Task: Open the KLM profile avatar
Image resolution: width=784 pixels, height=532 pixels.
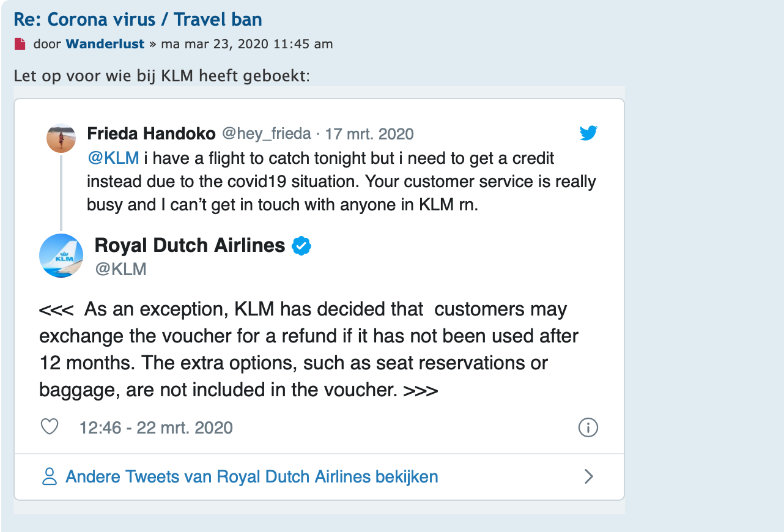Action: (x=61, y=256)
